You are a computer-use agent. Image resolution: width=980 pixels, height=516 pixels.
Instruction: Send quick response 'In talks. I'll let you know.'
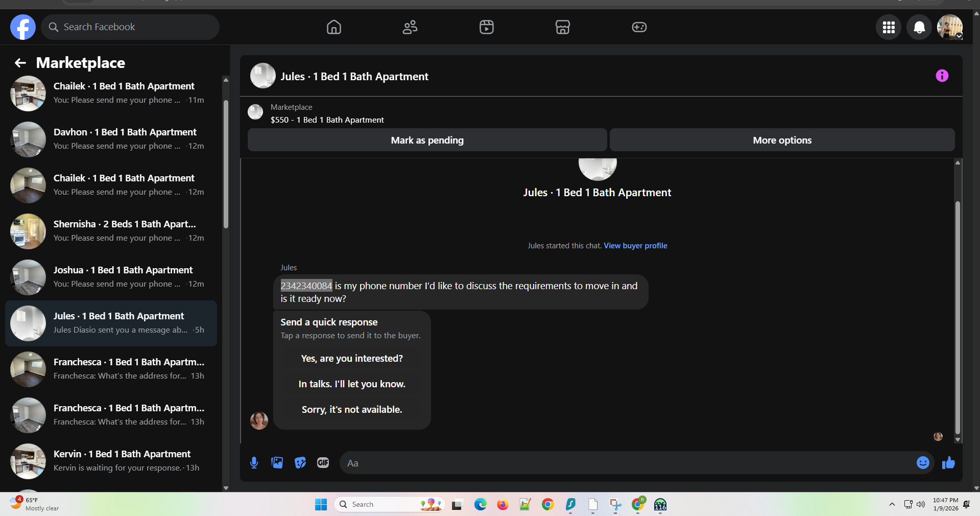(x=352, y=384)
